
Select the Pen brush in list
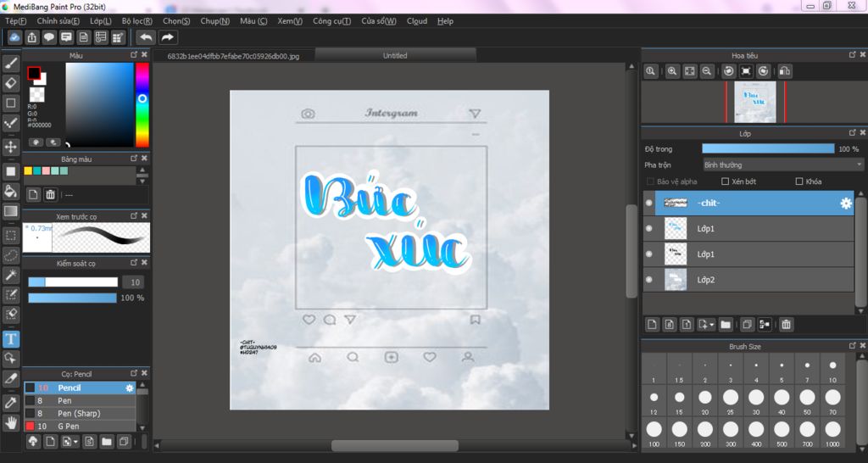click(x=79, y=400)
